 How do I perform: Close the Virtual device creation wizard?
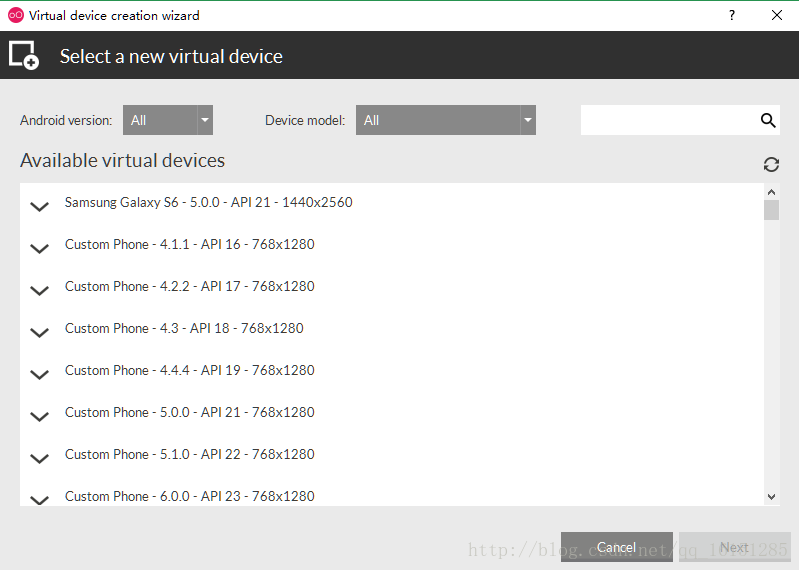[777, 15]
